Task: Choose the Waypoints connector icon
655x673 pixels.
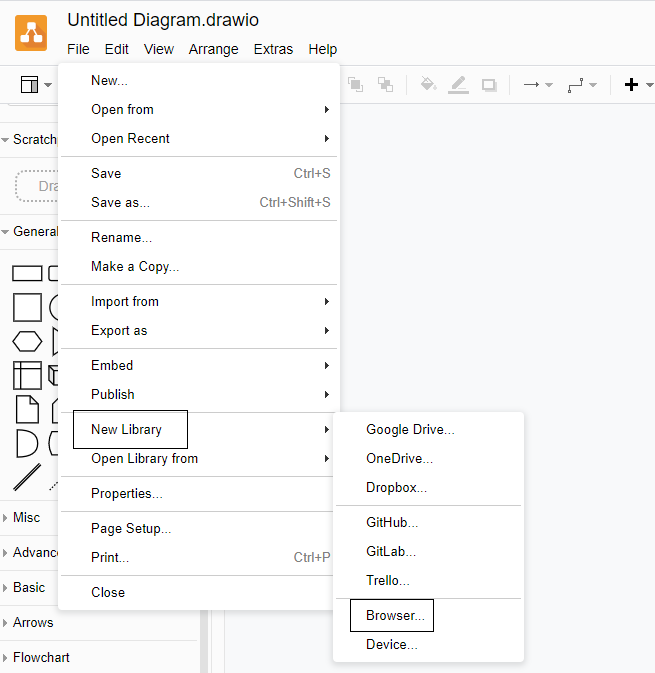Action: [575, 85]
